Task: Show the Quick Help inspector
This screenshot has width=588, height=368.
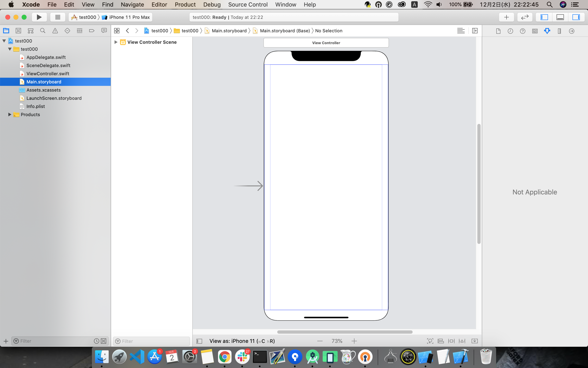Action: tap(523, 31)
